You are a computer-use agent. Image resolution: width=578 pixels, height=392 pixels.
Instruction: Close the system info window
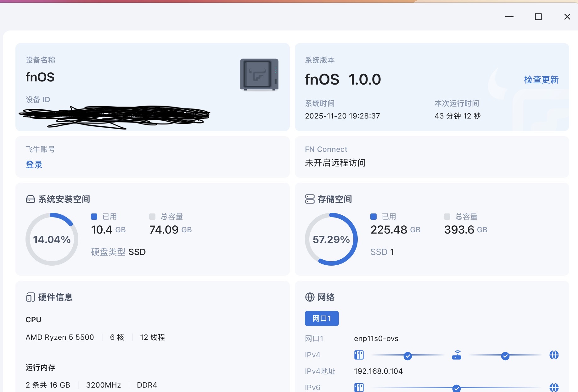(x=567, y=17)
